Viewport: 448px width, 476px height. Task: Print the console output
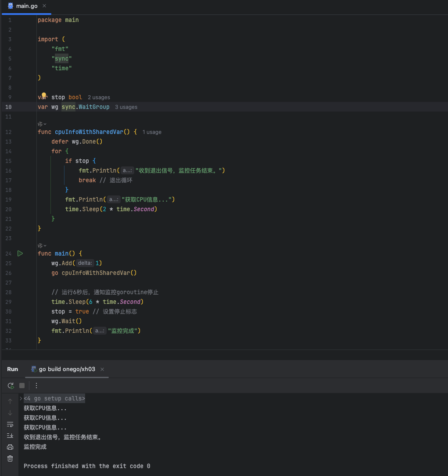pos(10,447)
